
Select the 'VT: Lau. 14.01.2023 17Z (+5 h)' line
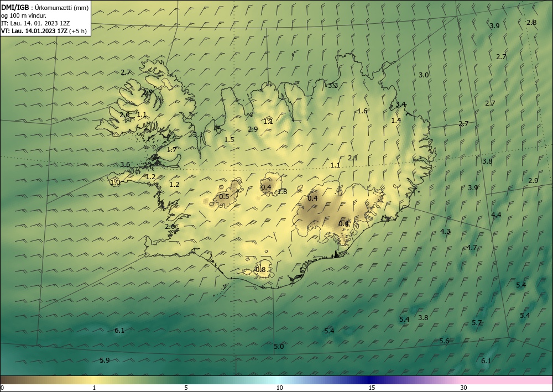pyautogui.click(x=44, y=31)
